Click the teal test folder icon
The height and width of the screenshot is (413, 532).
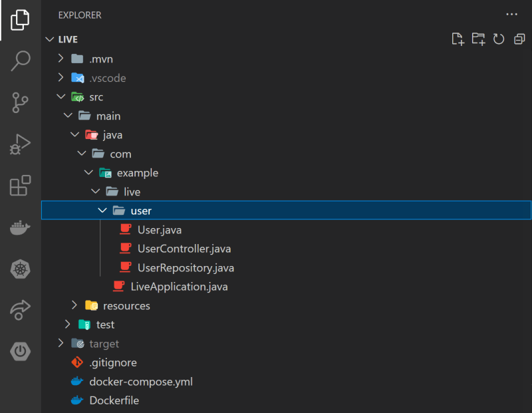(x=84, y=325)
